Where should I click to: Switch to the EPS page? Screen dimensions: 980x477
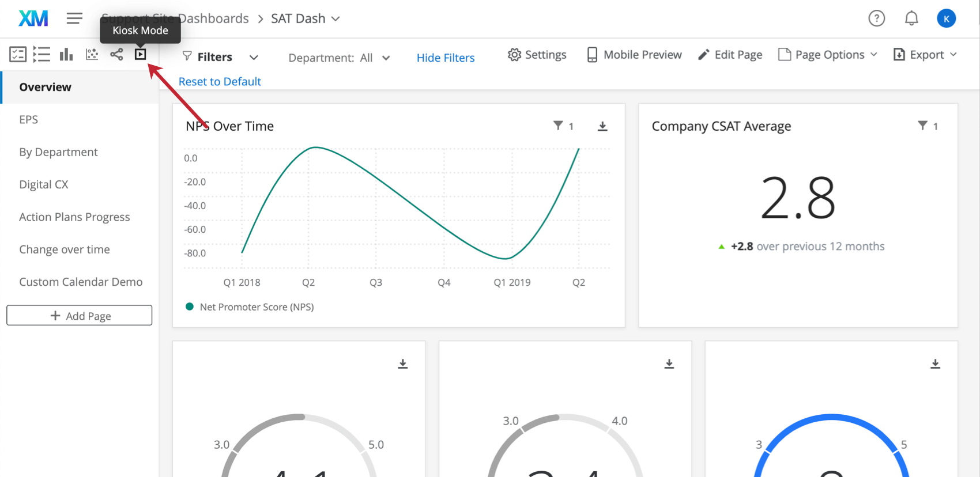[x=29, y=119]
